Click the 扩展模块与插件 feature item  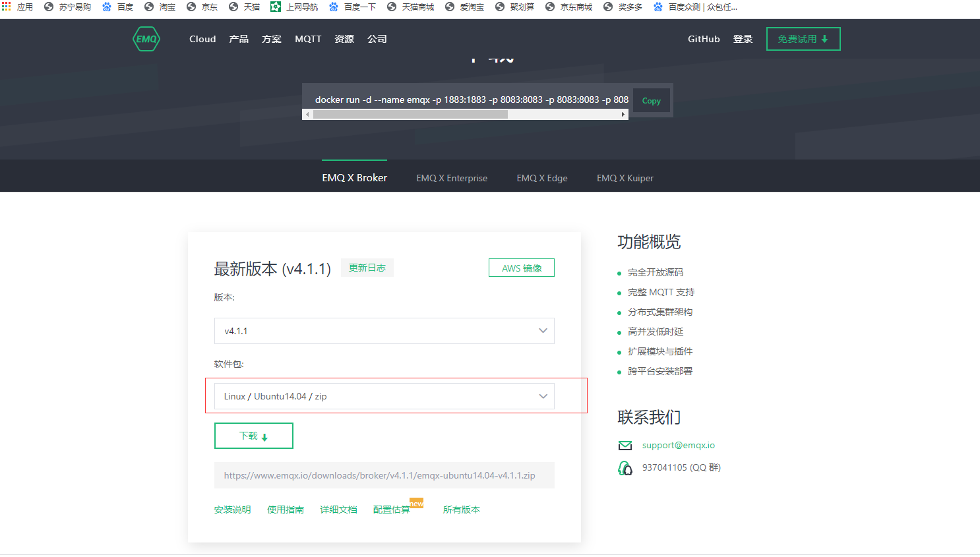[660, 351]
